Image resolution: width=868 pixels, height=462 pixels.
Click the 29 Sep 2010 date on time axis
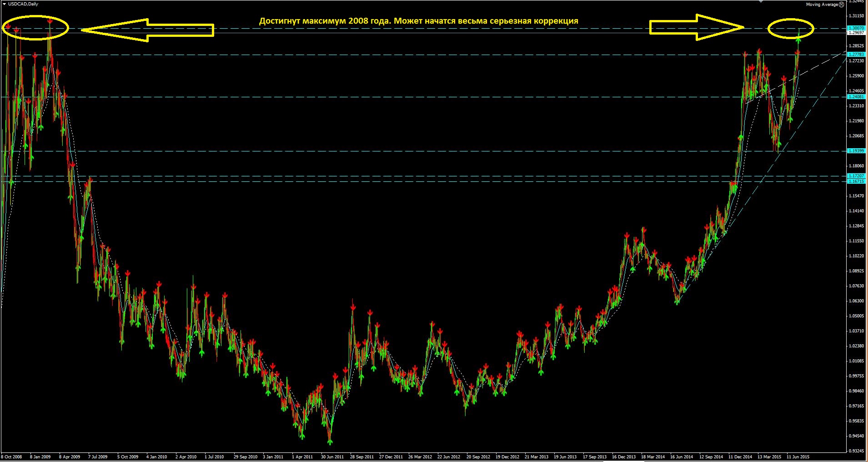tap(246, 457)
